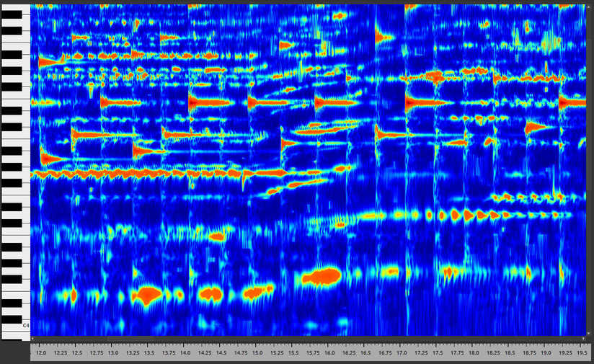Click the 18.5 tick on the ruler
The width and height of the screenshot is (594, 364).
click(x=510, y=354)
